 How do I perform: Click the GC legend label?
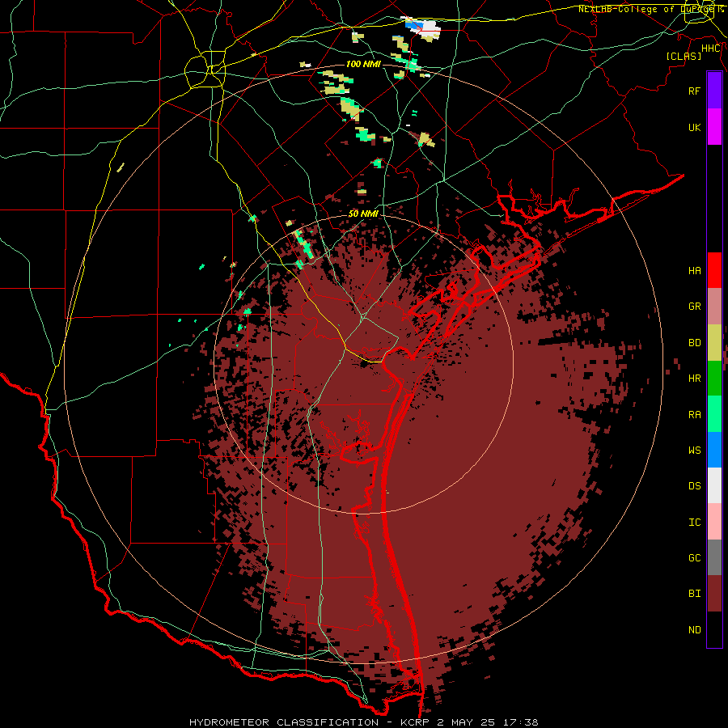(694, 558)
